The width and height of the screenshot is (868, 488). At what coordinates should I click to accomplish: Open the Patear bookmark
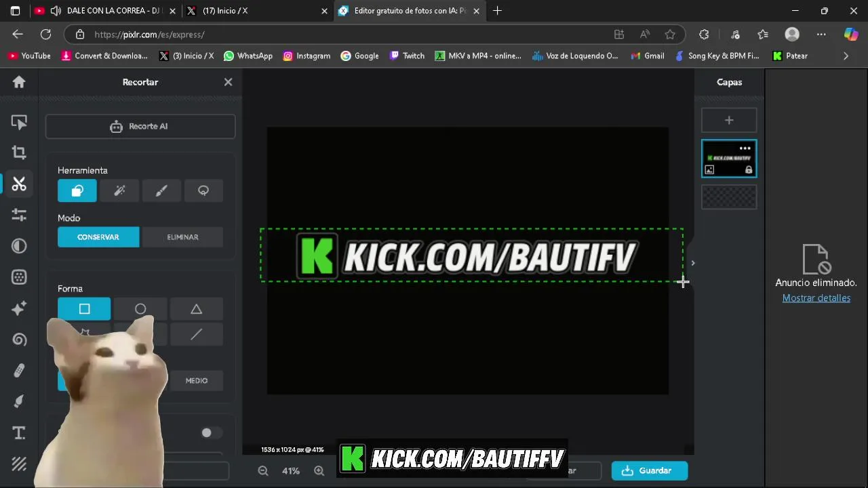(790, 56)
